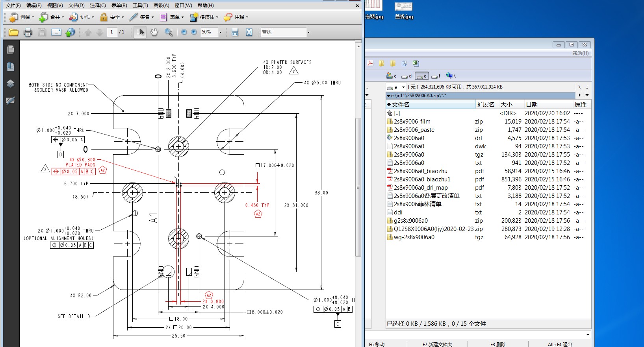The height and width of the screenshot is (347, 644).
Task: Select the Hand tool in Acrobat toolbar
Action: (x=154, y=32)
